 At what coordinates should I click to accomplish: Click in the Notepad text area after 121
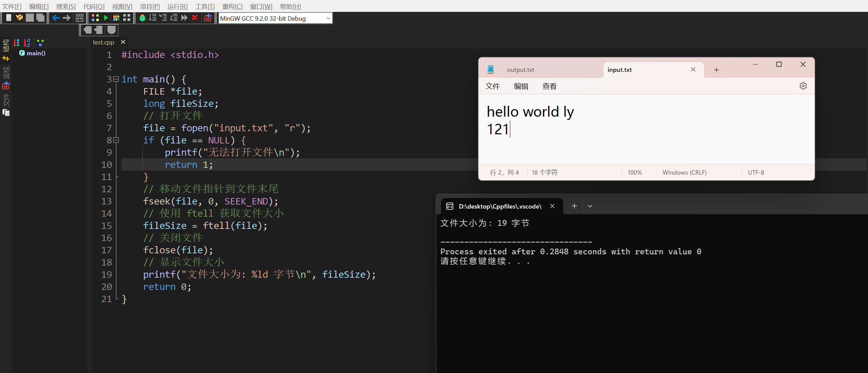(511, 130)
